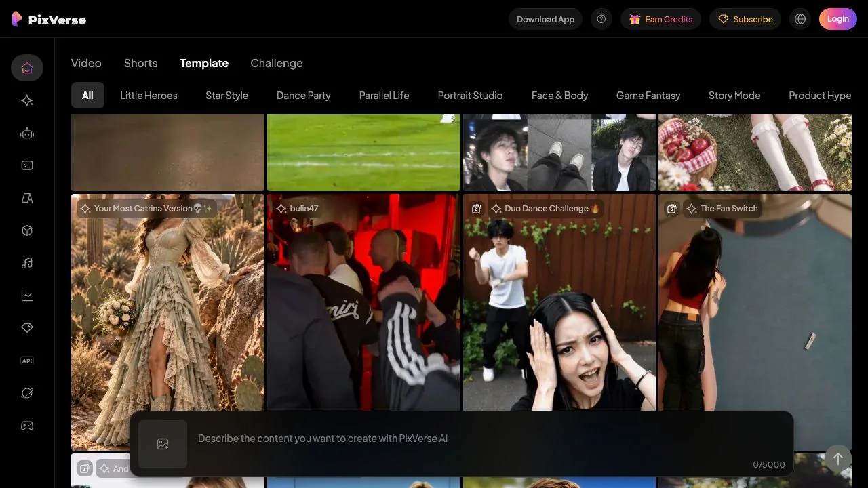Open the API sidebar icon
The height and width of the screenshot is (488, 868).
click(27, 361)
